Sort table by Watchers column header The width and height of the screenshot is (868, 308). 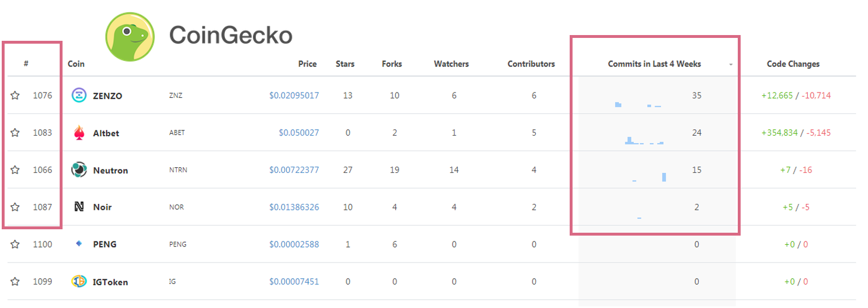(451, 64)
